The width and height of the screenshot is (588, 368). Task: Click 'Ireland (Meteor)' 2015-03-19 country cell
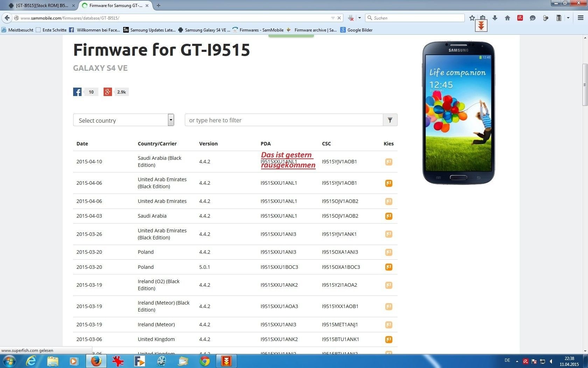coord(156,325)
